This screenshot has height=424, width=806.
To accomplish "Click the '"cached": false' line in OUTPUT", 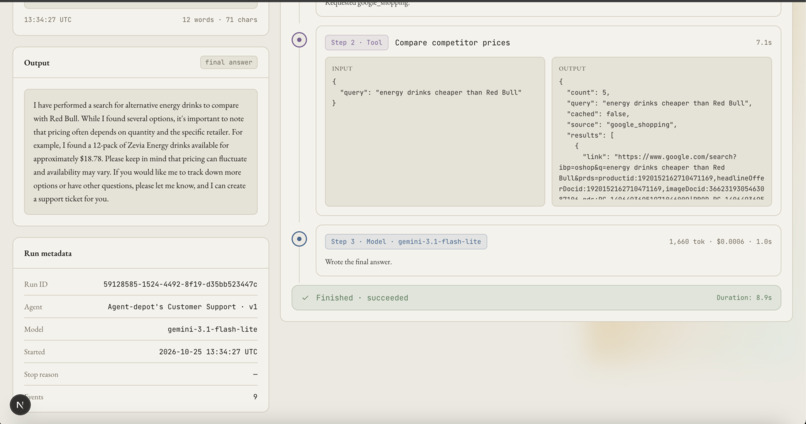I will (597, 114).
